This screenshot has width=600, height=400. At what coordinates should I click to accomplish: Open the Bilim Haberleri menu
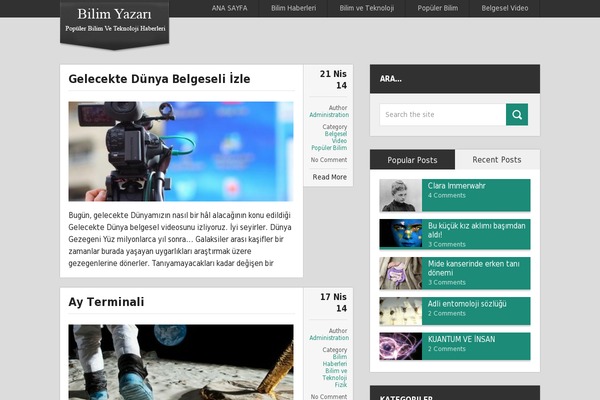(x=293, y=8)
